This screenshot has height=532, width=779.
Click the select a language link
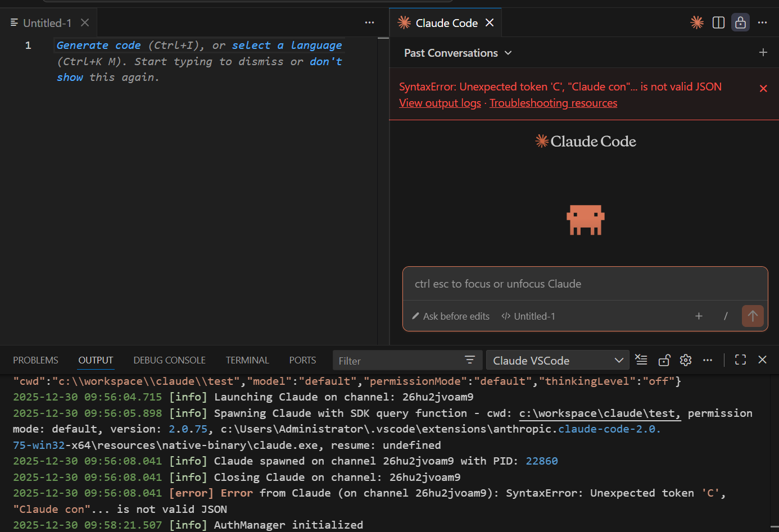[287, 46]
